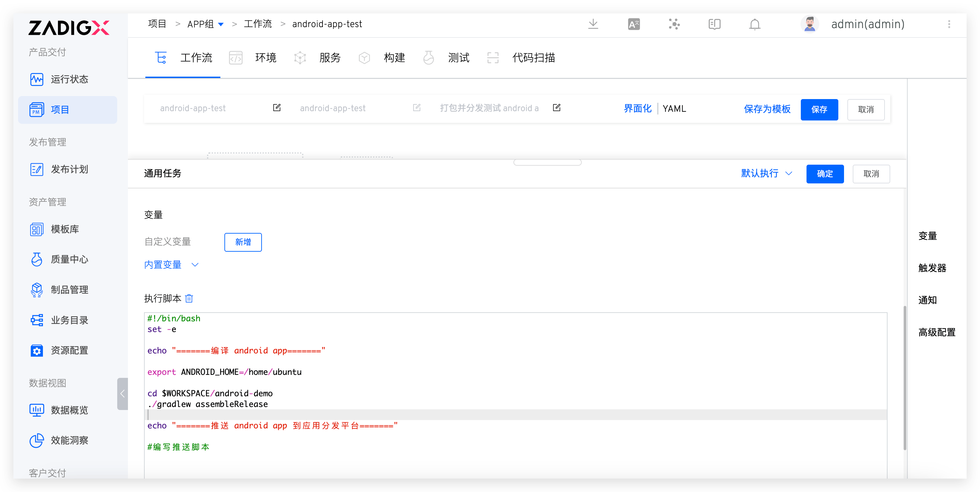Switch to YAML view

(674, 109)
